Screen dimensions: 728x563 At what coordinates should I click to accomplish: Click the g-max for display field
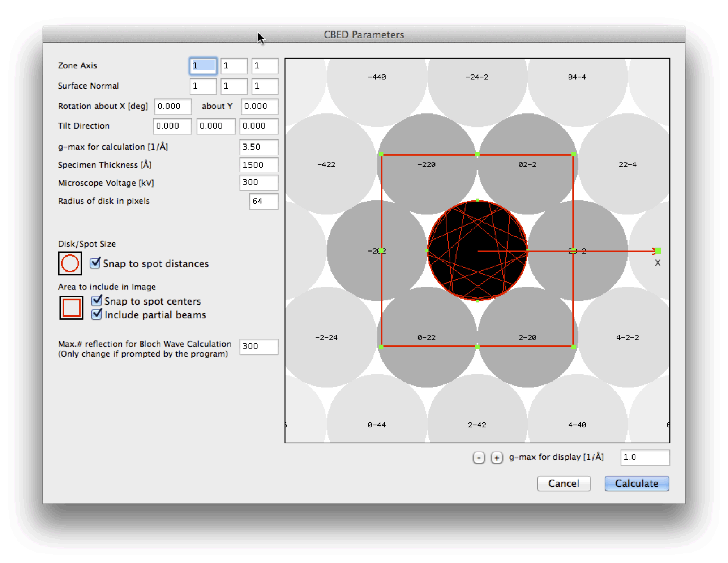(645, 457)
